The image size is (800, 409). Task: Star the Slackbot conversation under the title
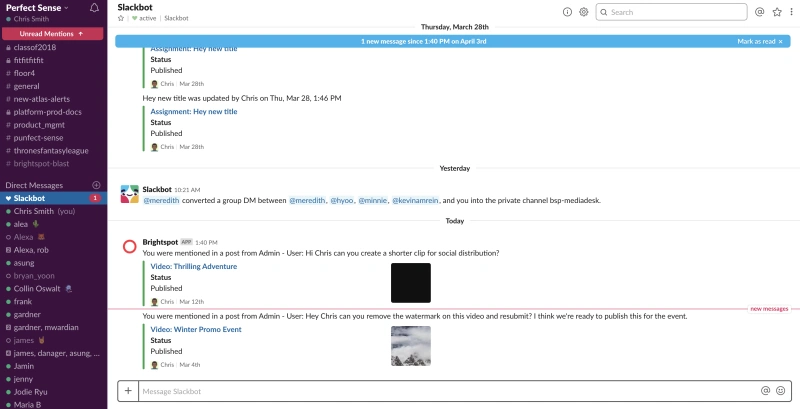pyautogui.click(x=121, y=18)
